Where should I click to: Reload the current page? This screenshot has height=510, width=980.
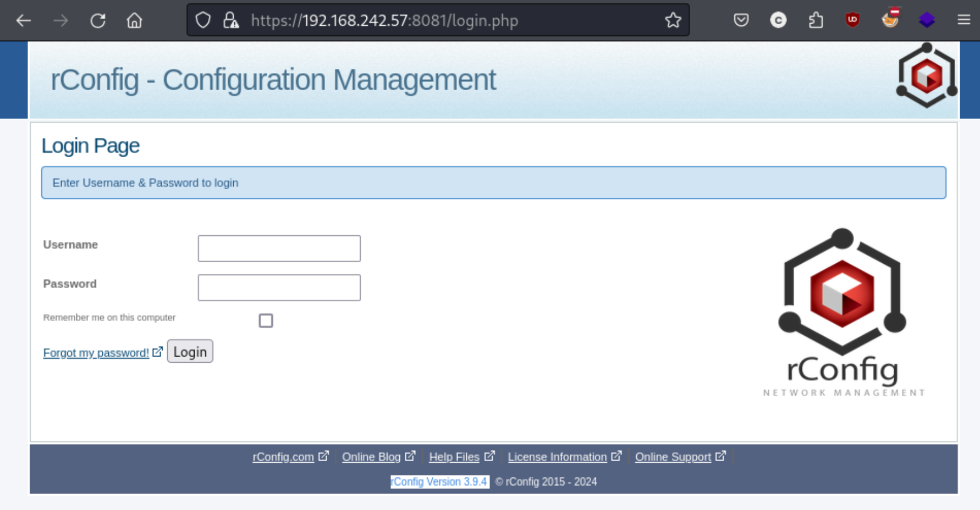[x=98, y=21]
